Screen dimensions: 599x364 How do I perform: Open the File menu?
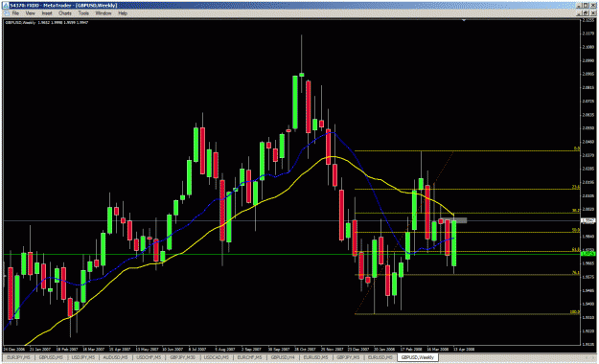pos(15,13)
